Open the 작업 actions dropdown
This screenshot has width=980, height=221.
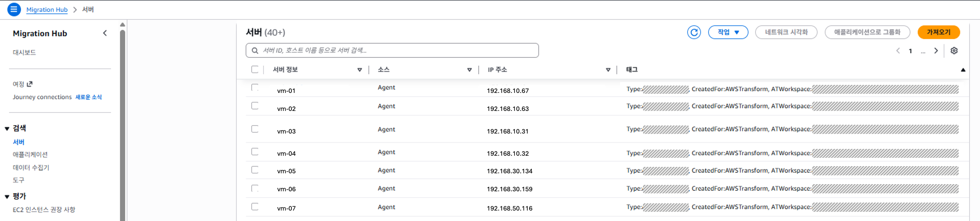pos(728,32)
